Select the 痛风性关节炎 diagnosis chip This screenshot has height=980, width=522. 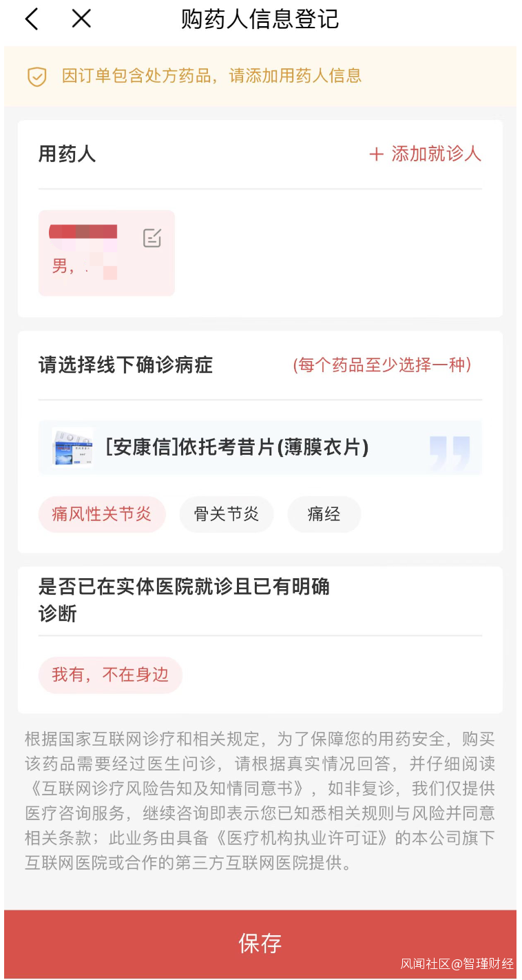102,514
